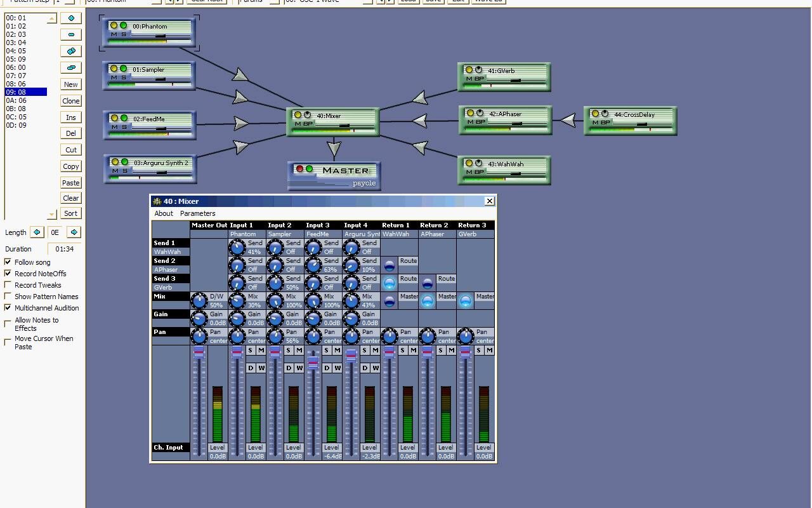Click the first sequence position increment icon
This screenshot has width=812, height=508.
pos(70,18)
